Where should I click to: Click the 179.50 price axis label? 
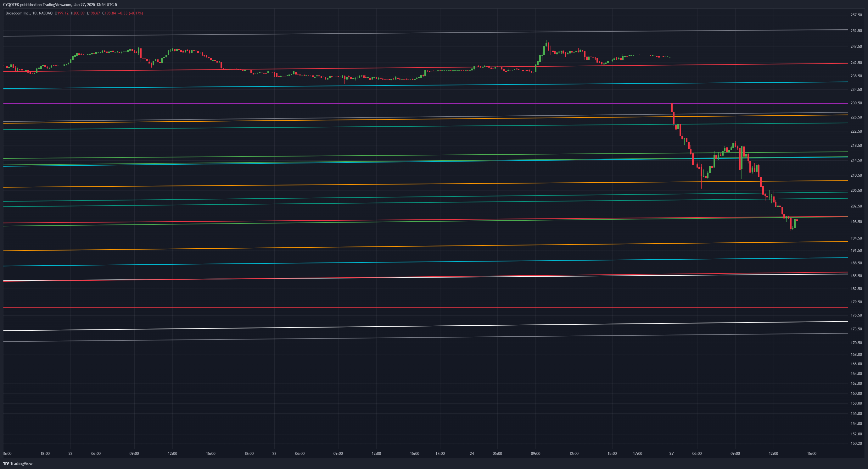(856, 302)
